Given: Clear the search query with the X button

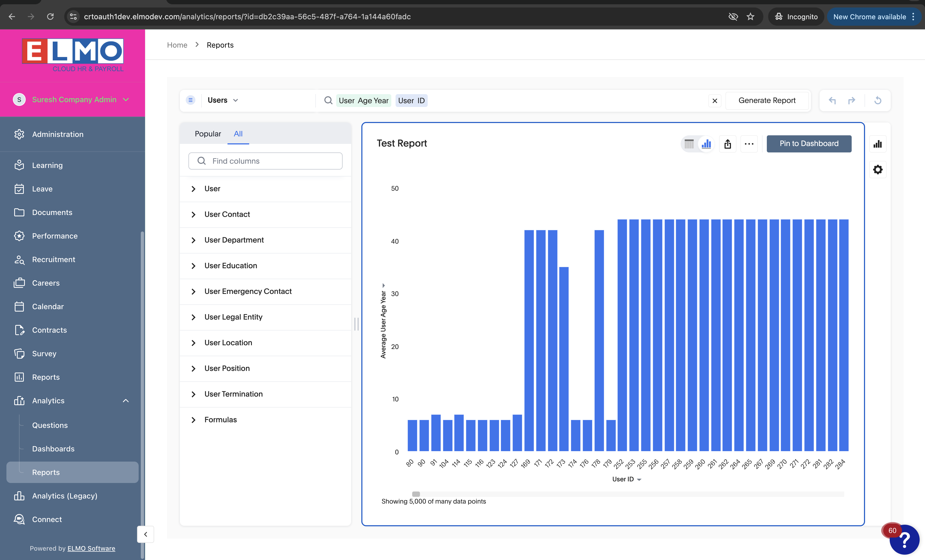Looking at the screenshot, I should point(715,101).
